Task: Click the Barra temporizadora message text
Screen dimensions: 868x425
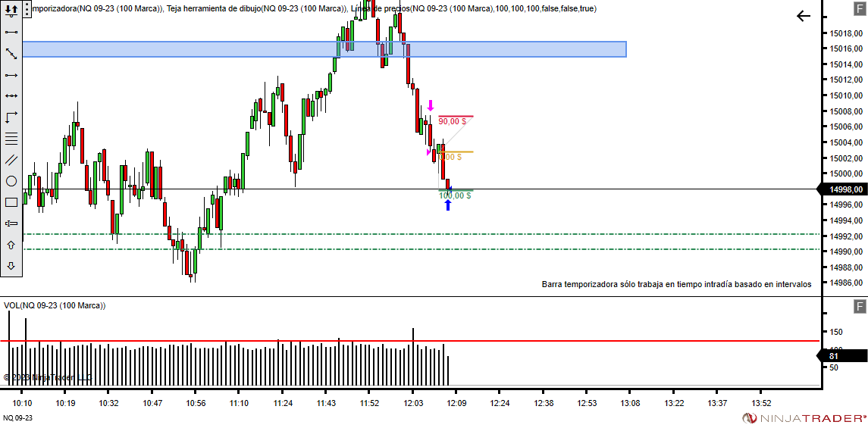Action: point(676,284)
